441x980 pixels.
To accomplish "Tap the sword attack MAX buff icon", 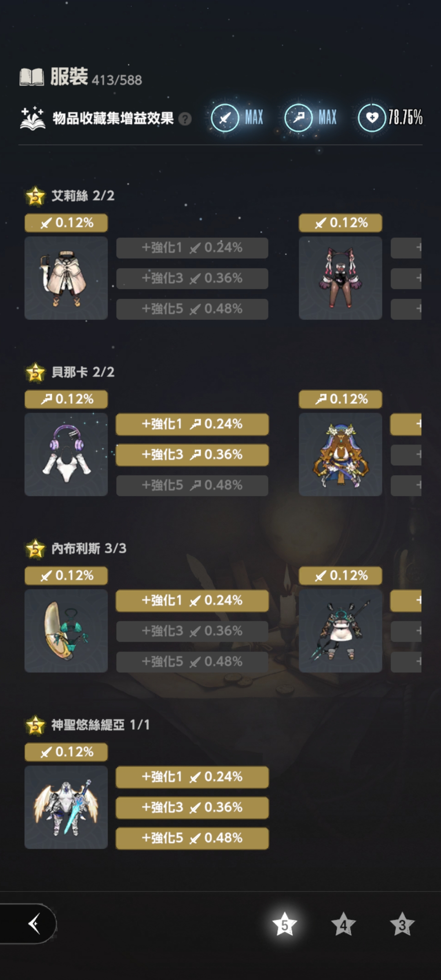I will (225, 118).
